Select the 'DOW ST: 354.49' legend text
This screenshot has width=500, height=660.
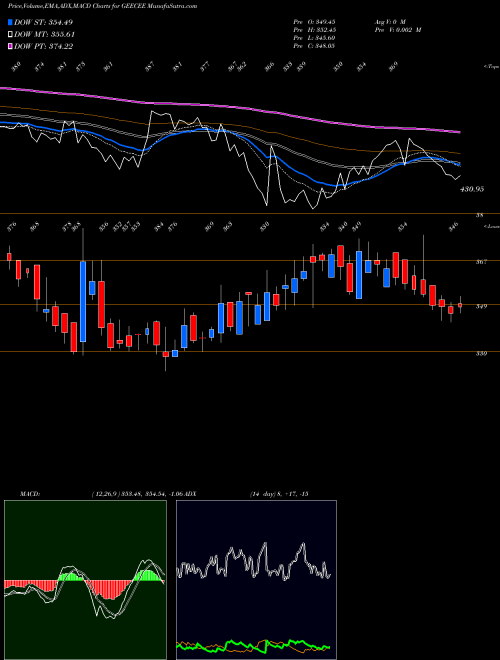(x=43, y=22)
